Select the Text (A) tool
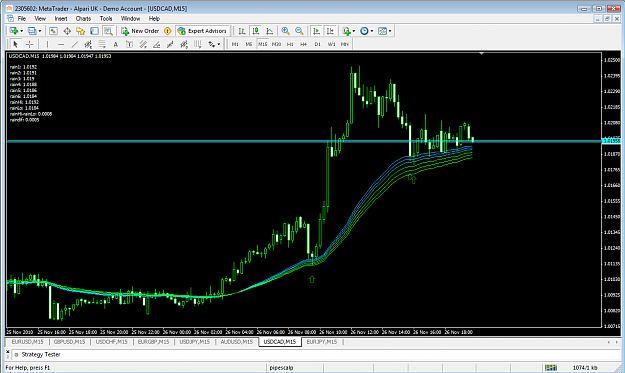The height and width of the screenshot is (373, 625). tap(116, 44)
